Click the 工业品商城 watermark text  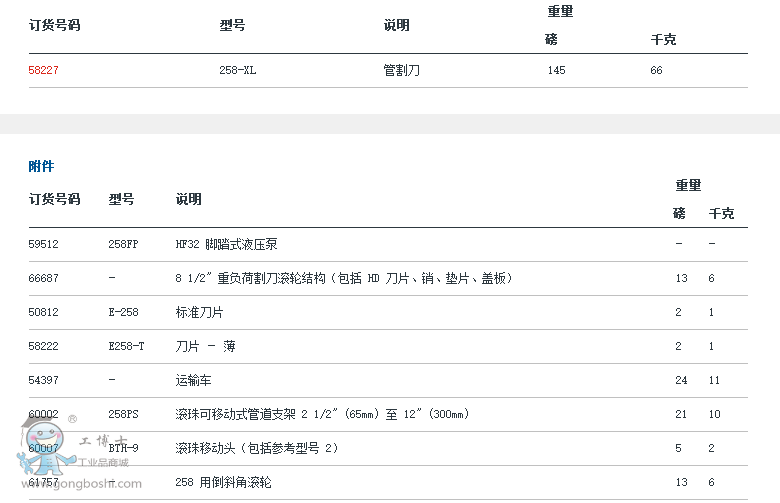pos(104,463)
